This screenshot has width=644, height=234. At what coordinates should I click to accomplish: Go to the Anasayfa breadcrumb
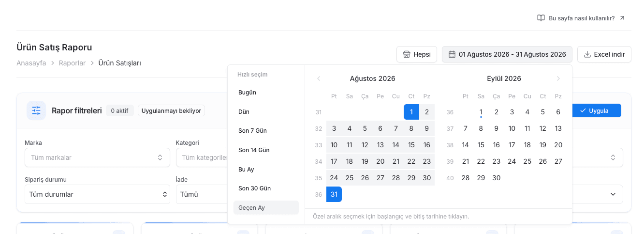click(31, 63)
